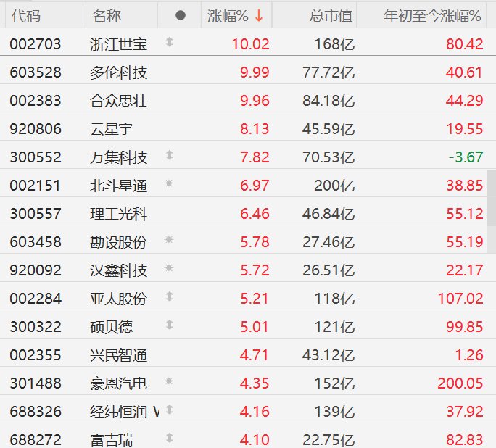The height and width of the screenshot is (448, 496).
Task: Click the 22.75亿 market cap value
Action: pos(328,441)
